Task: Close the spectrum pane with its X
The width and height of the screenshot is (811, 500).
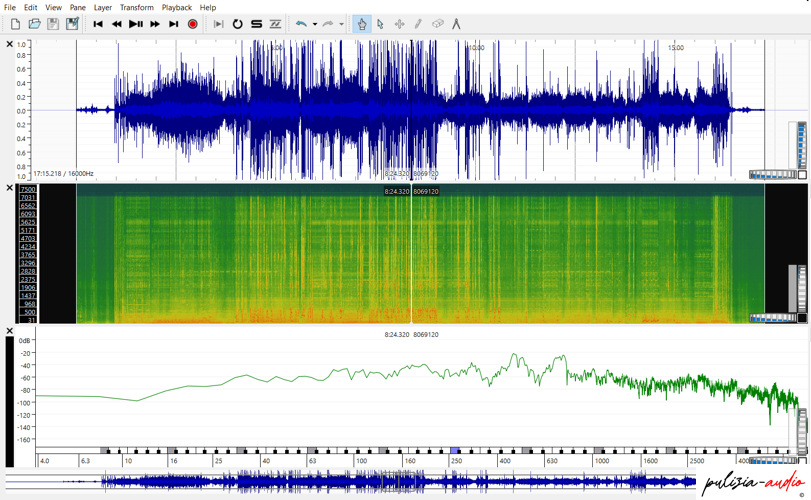Action: [x=9, y=331]
